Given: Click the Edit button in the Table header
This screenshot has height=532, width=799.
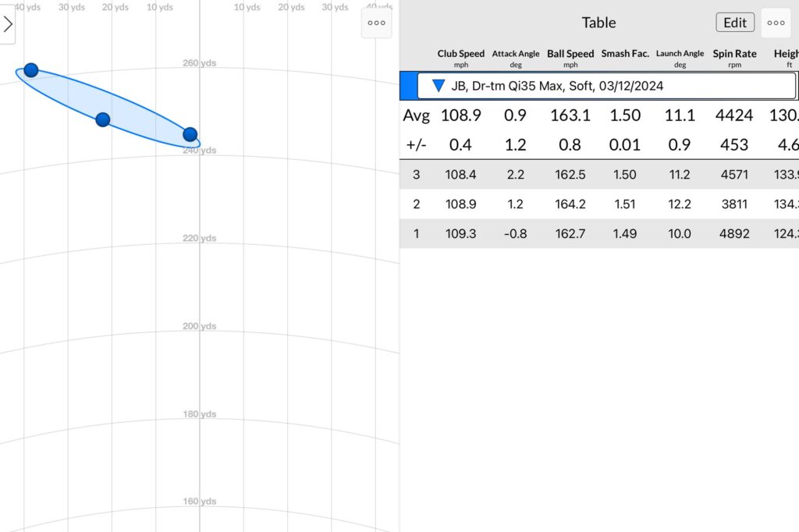Looking at the screenshot, I should click(x=734, y=23).
